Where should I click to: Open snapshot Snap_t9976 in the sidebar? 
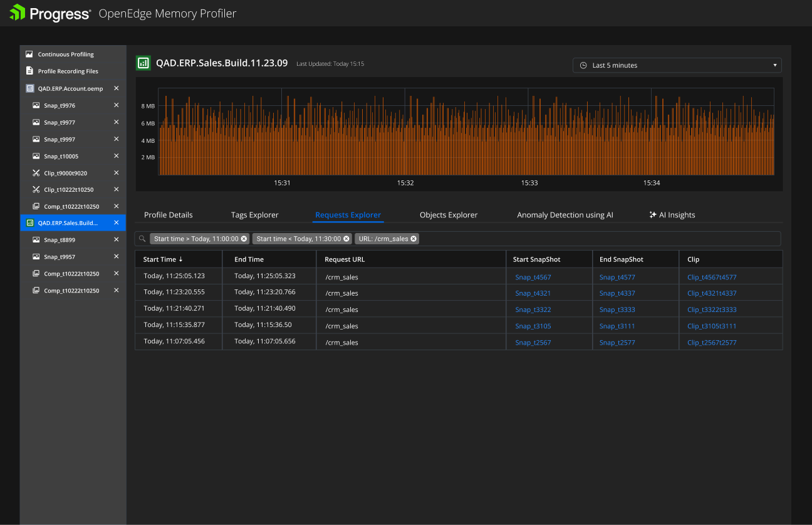(60, 106)
